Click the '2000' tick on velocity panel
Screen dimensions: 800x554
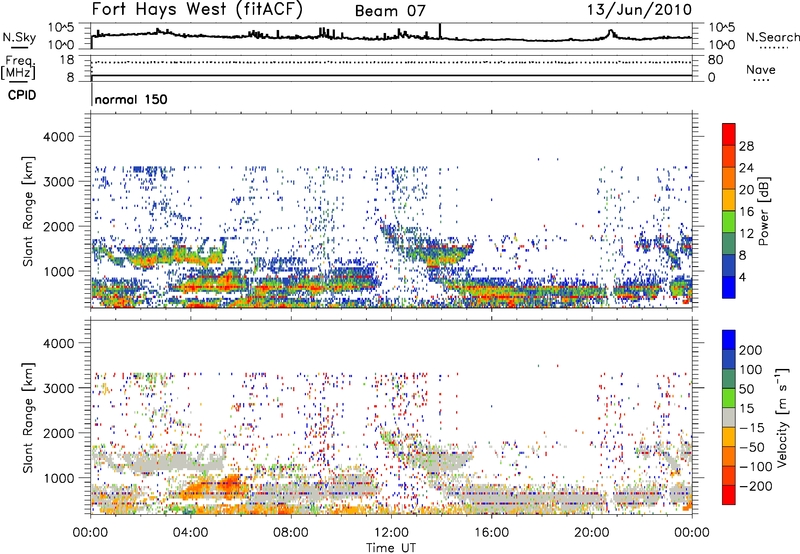(58, 433)
